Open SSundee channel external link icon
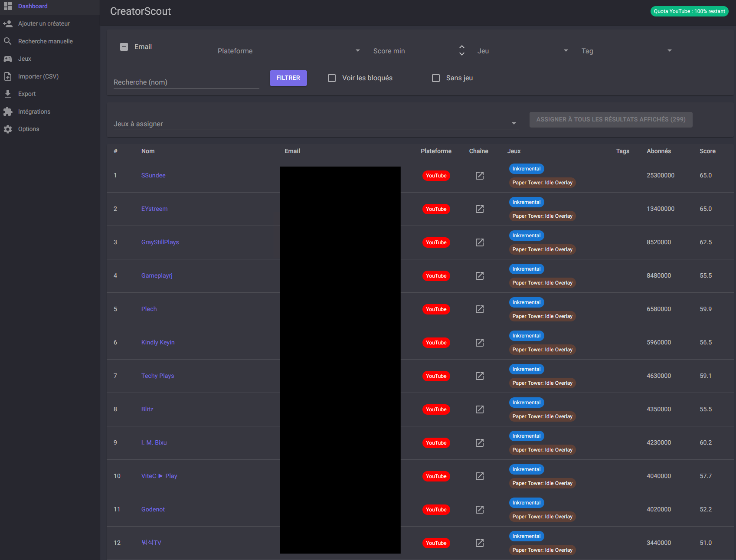Image resolution: width=736 pixels, height=560 pixels. (x=480, y=176)
